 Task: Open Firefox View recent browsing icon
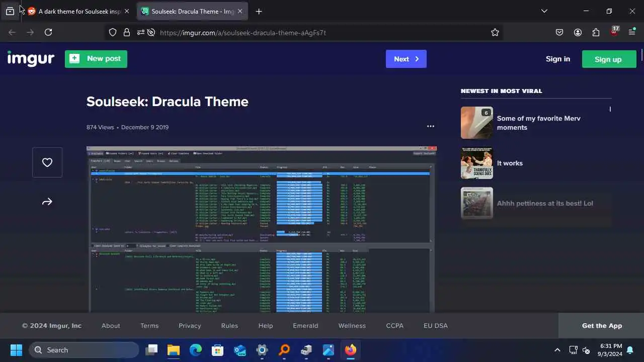(10, 11)
